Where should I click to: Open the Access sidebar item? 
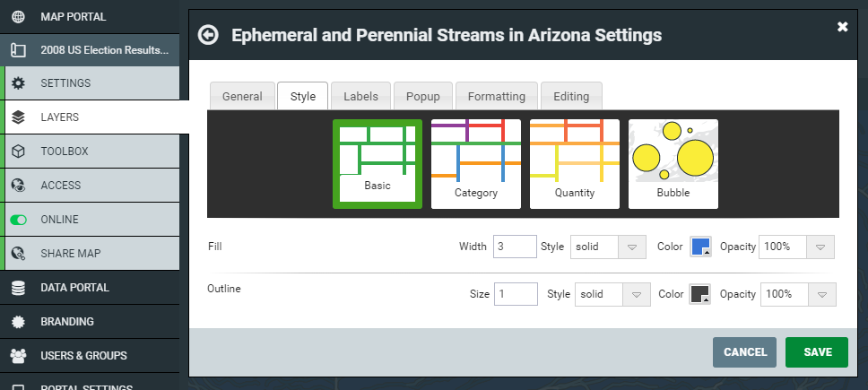(x=90, y=186)
